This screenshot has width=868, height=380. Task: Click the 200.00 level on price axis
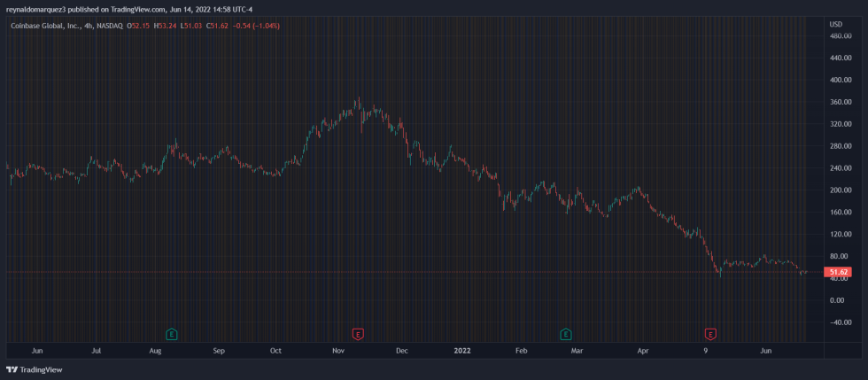[840, 190]
